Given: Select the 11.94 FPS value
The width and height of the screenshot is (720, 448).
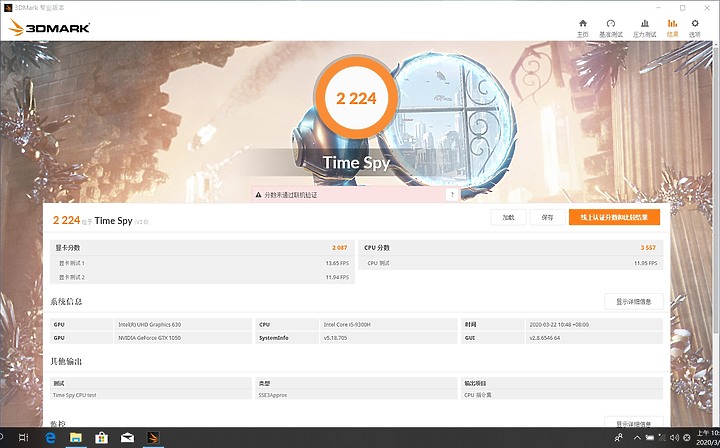Looking at the screenshot, I should [x=337, y=277].
